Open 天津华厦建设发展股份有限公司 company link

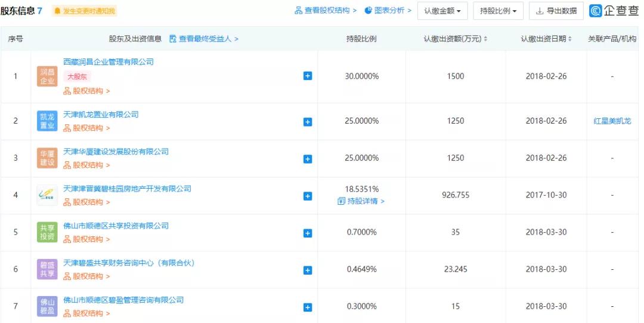pyautogui.click(x=116, y=152)
